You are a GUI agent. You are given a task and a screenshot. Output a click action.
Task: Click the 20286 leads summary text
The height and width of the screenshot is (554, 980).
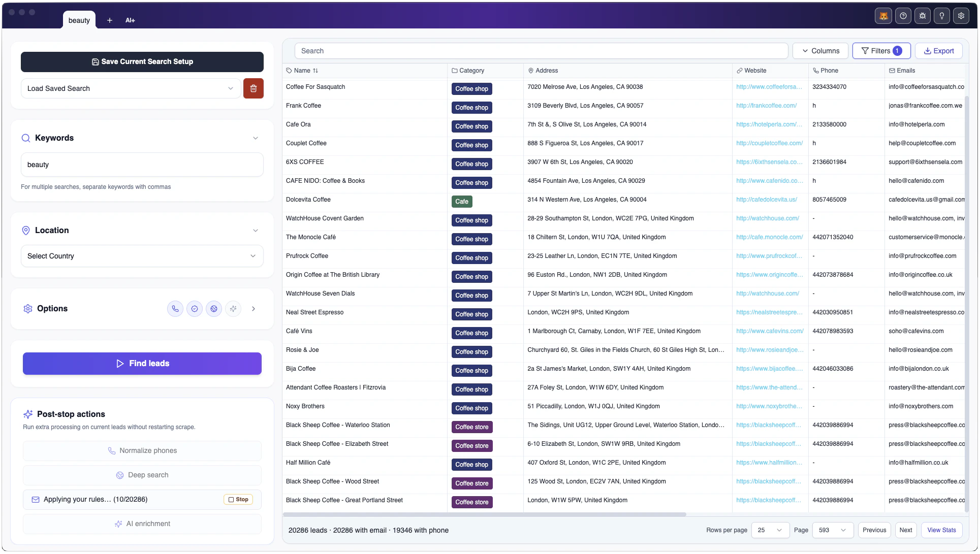pyautogui.click(x=368, y=530)
